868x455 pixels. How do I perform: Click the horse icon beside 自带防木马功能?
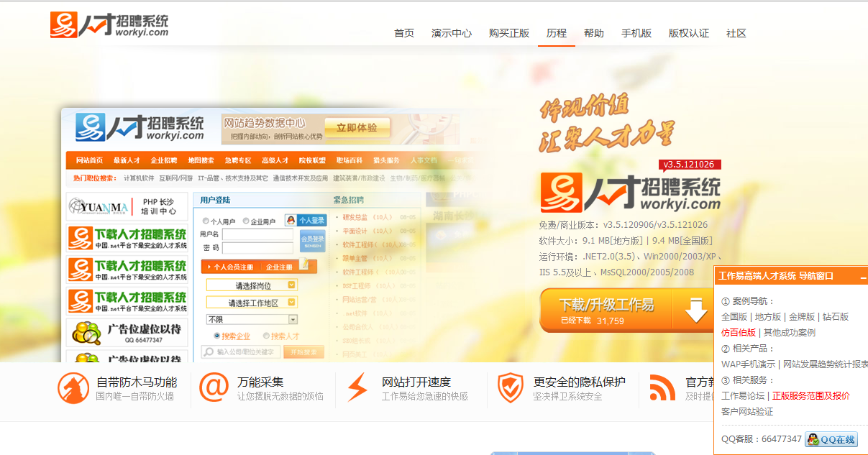tap(73, 388)
